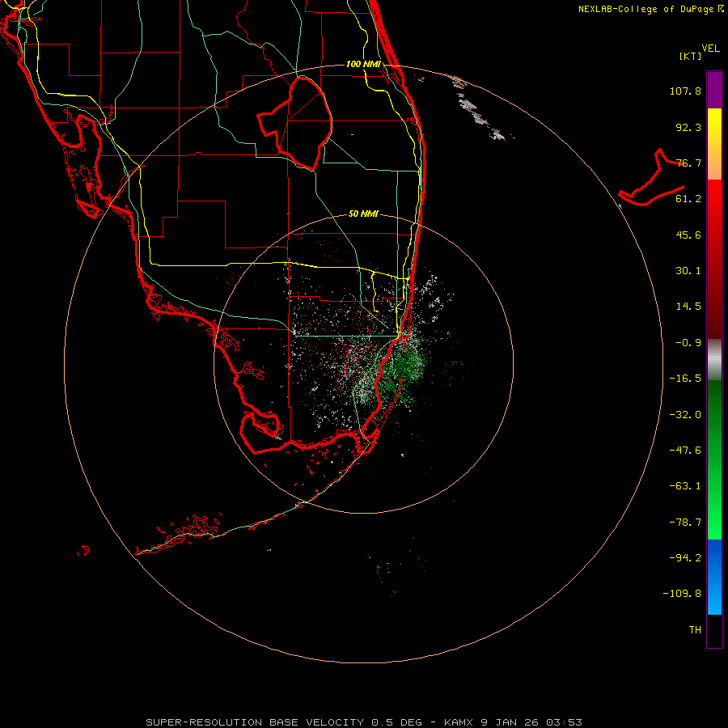Screen dimensions: 728x728
Task: Pick the green segment of velocity color bar
Action: (714, 459)
